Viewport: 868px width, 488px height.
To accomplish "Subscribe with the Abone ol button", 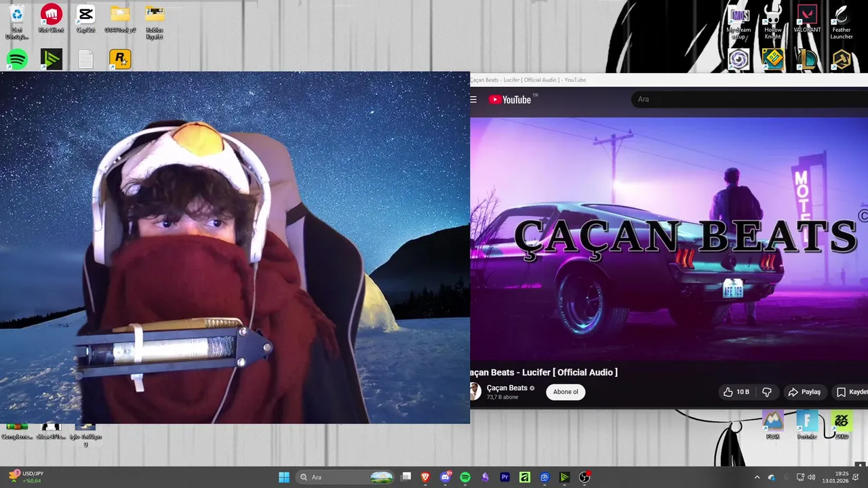I will (x=566, y=392).
